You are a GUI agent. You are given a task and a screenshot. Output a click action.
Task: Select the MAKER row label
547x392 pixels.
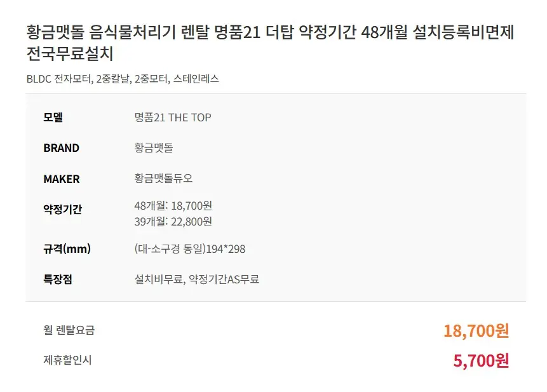[62, 179]
